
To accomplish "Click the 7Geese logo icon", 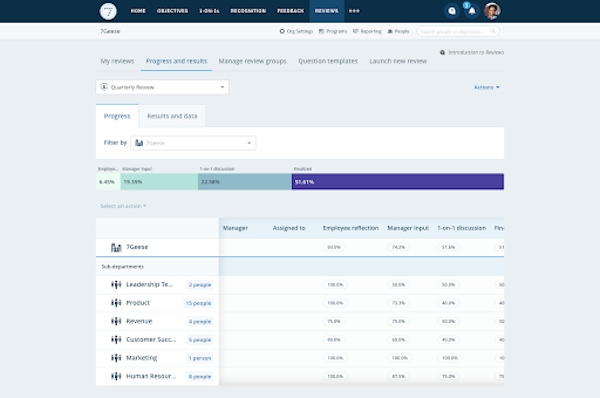I will pos(108,11).
